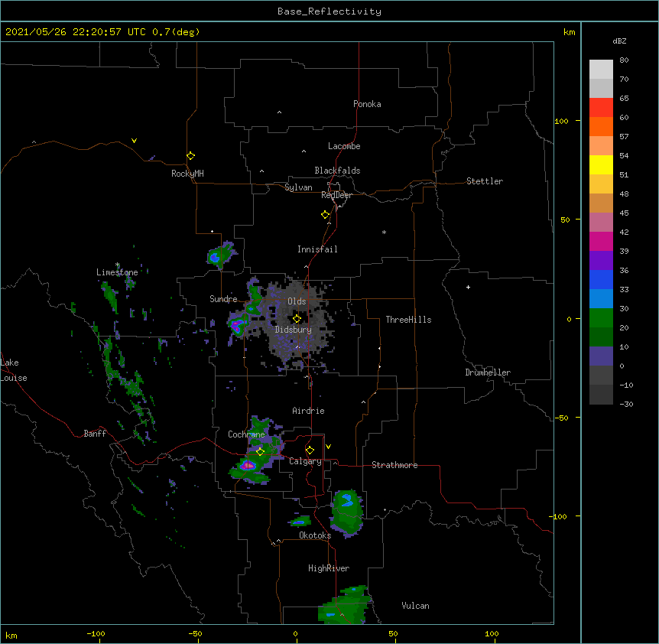This screenshot has width=659, height=644.
Task: Click the 80 value on the dBZ legend
Action: [x=624, y=60]
